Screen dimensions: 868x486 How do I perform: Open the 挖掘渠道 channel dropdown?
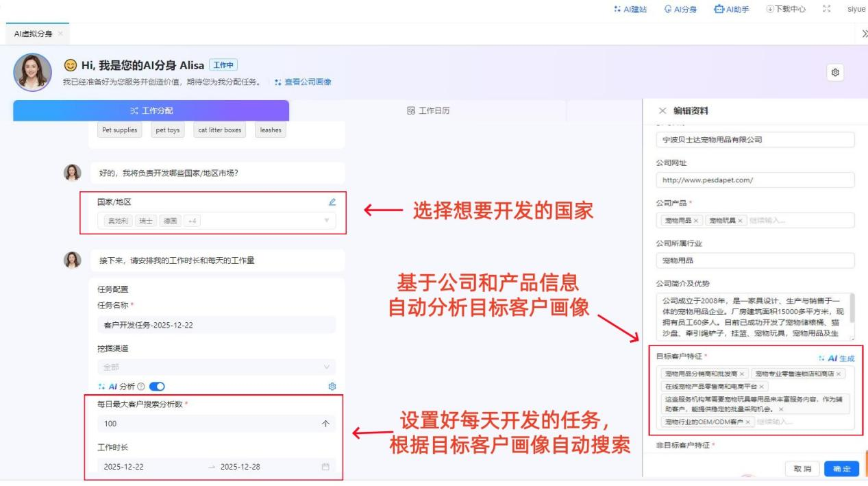point(326,367)
